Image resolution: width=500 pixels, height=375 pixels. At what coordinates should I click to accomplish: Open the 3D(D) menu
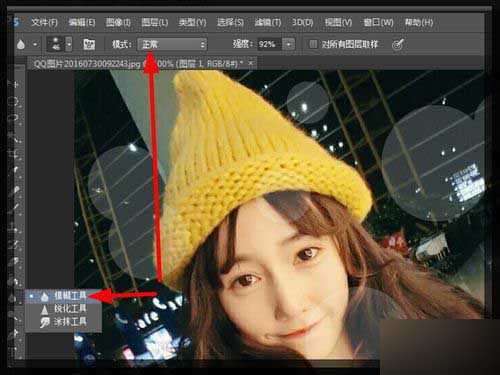pyautogui.click(x=303, y=22)
